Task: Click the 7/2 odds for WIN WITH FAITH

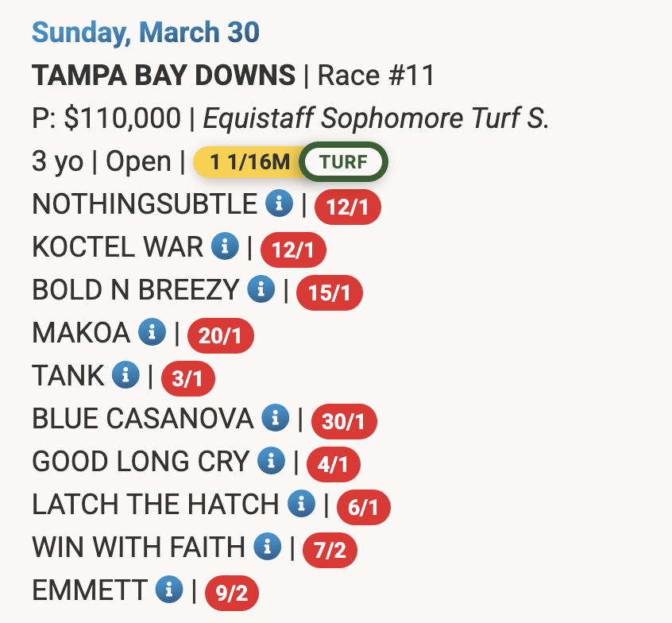Action: click(x=330, y=550)
